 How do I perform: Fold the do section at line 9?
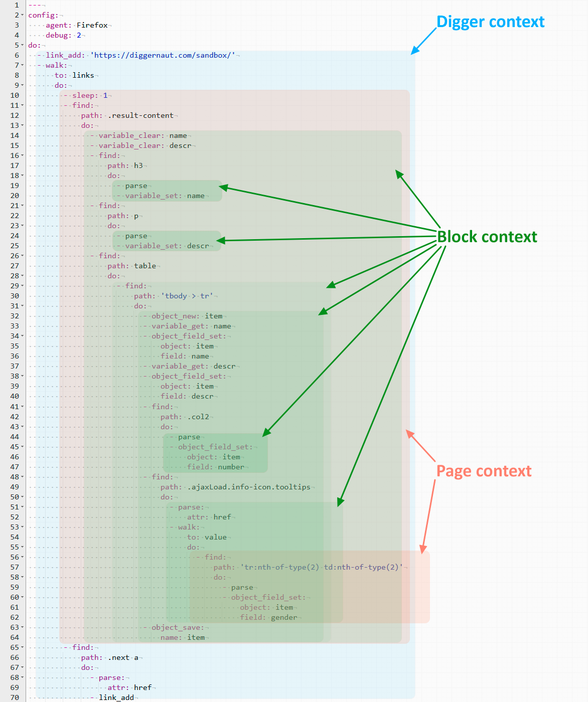(x=23, y=85)
